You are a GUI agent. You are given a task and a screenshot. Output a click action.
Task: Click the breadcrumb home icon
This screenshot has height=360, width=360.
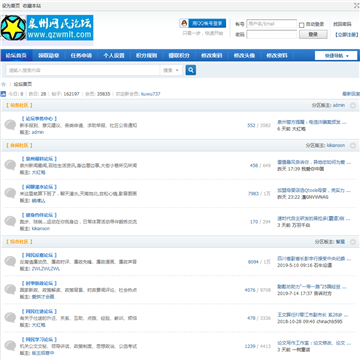[4, 84]
